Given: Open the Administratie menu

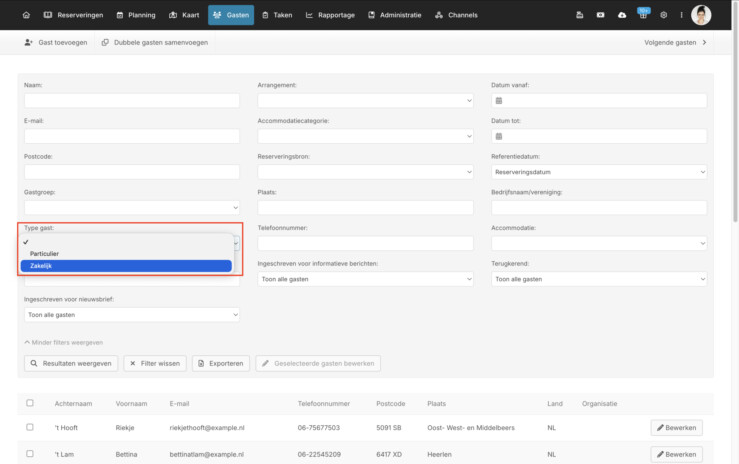Looking at the screenshot, I should coord(394,15).
